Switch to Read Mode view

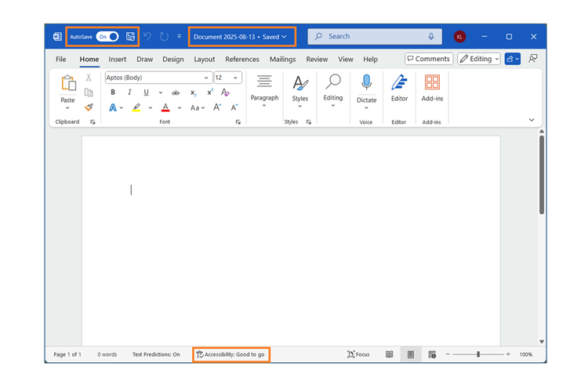point(389,354)
